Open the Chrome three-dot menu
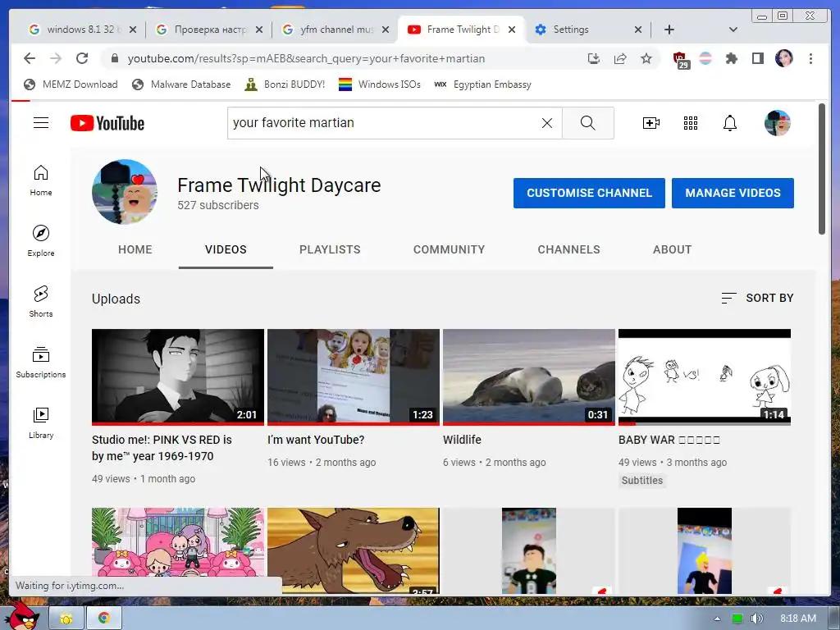 (x=810, y=58)
